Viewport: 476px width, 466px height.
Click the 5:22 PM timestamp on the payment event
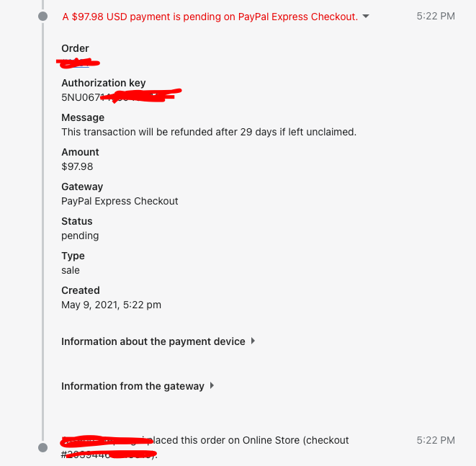point(436,16)
